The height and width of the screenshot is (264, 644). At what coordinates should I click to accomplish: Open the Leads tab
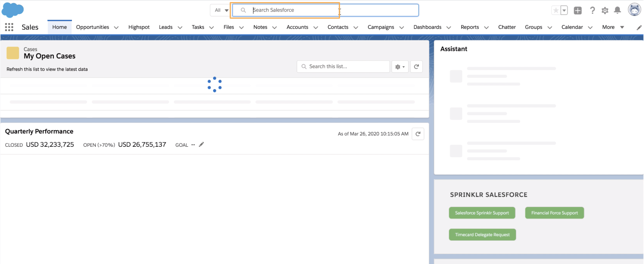166,27
